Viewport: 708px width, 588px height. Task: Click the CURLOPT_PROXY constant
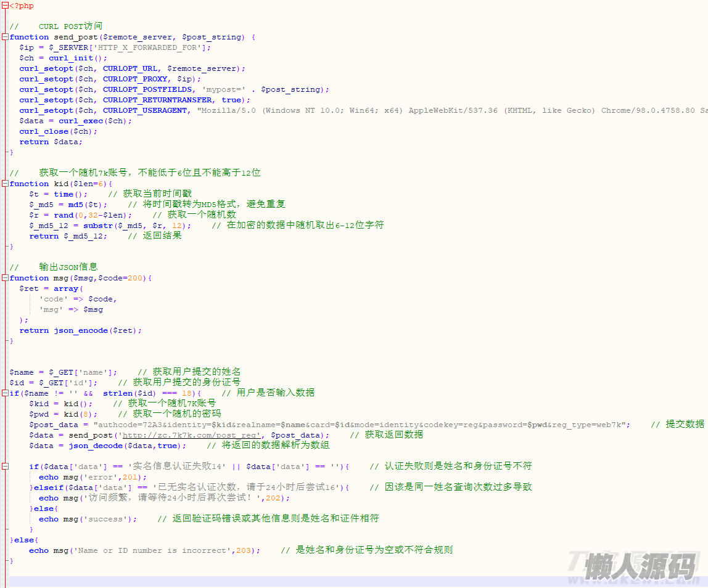tap(135, 79)
